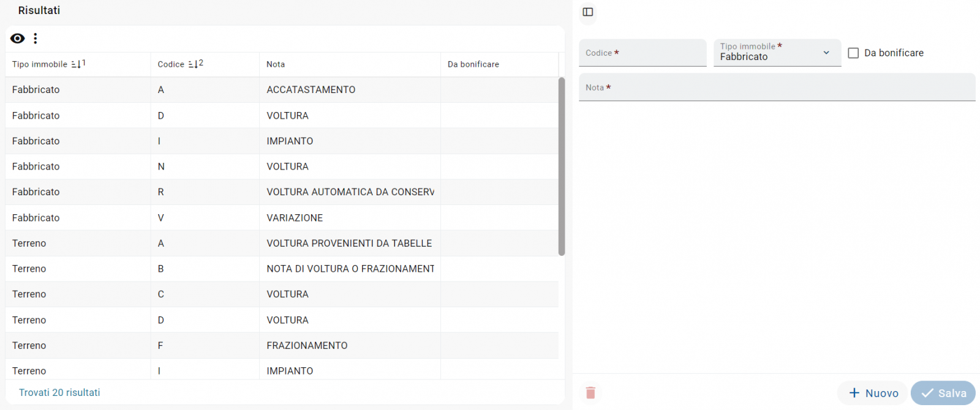Select the VARIAZIONE row
980x410 pixels.
pos(282,218)
